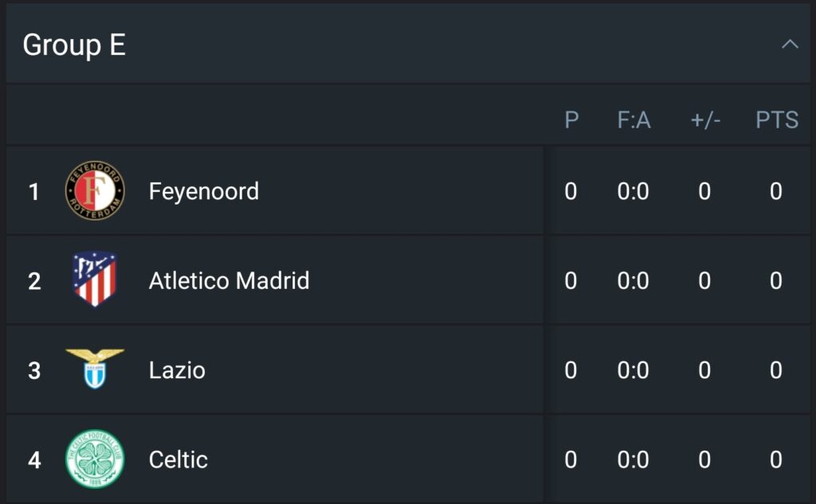
Task: Click the PTS column header
Action: coord(777,120)
